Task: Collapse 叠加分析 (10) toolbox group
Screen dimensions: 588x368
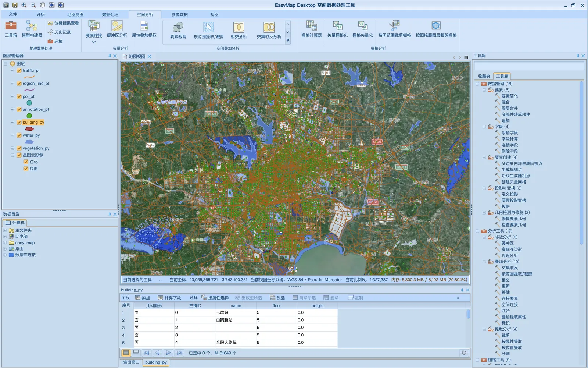Action: point(484,262)
